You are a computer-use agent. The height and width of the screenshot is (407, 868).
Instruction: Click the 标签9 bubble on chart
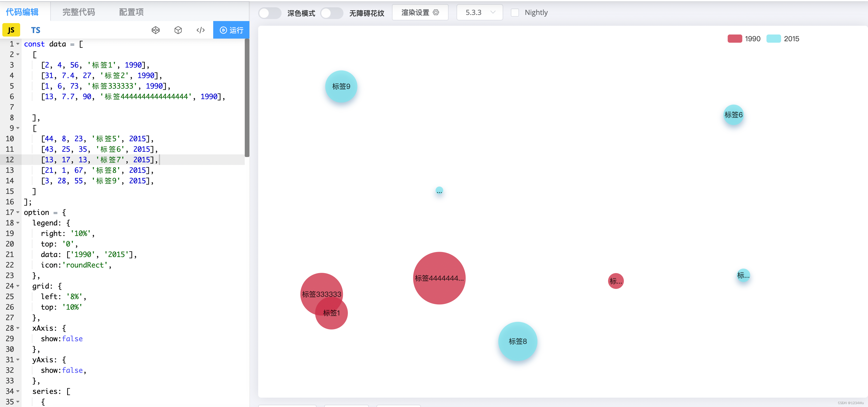[x=341, y=87]
